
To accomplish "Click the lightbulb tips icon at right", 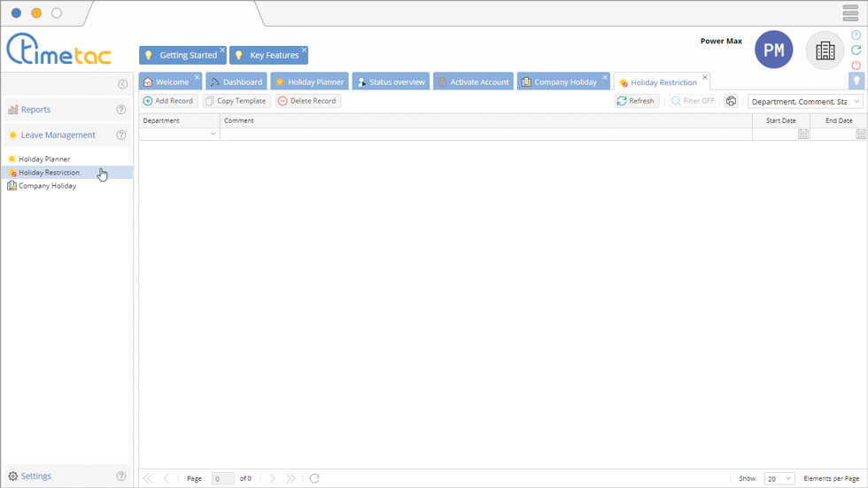I will coord(856,81).
